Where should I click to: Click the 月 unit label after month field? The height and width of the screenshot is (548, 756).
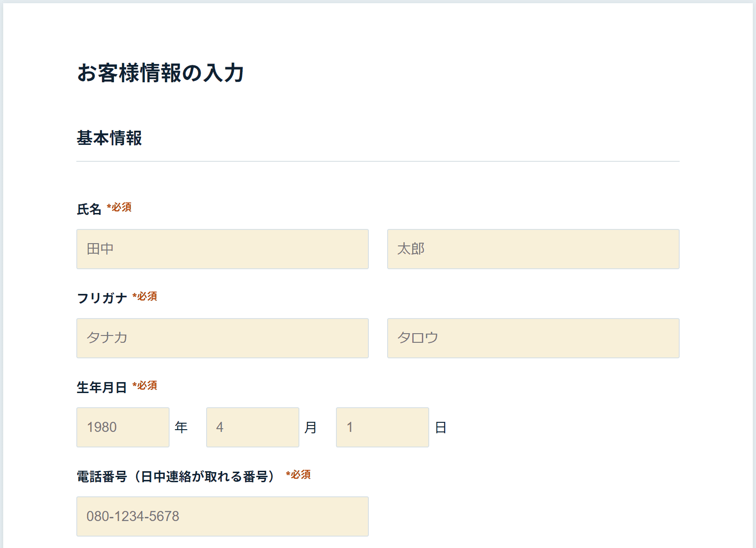pyautogui.click(x=311, y=427)
